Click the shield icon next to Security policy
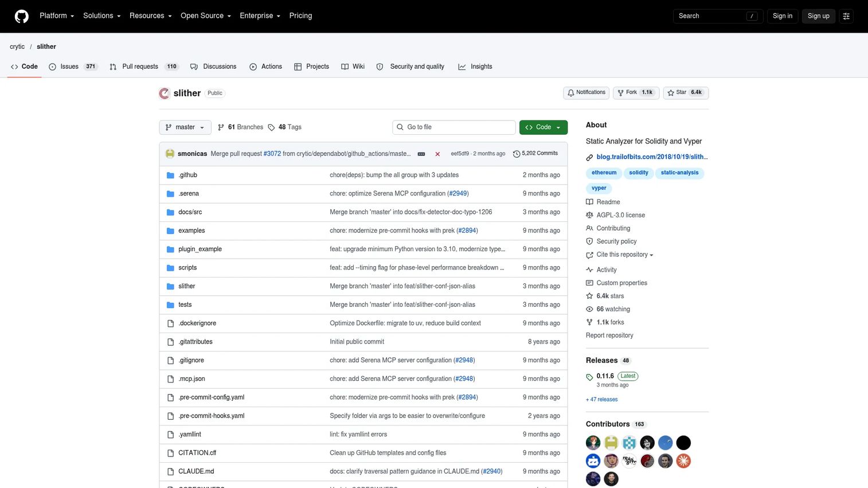Screen dimensions: 868x488 pos(589,241)
